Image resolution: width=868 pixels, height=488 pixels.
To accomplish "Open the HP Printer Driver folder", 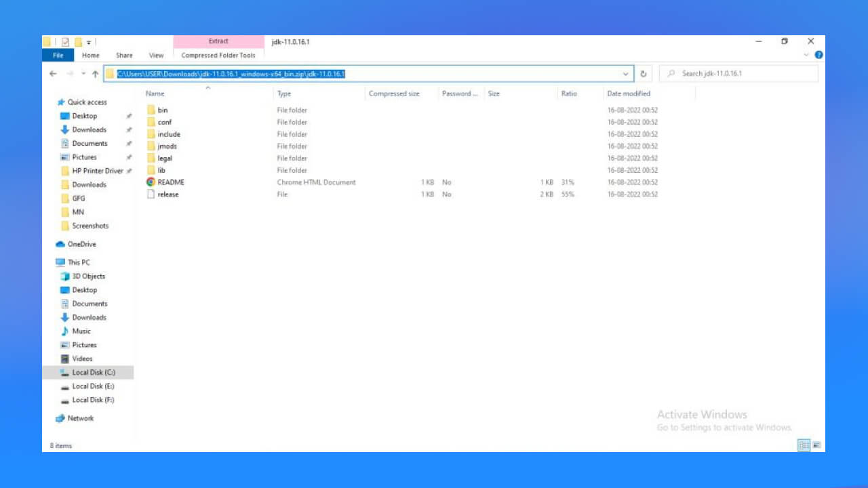I will tap(98, 171).
